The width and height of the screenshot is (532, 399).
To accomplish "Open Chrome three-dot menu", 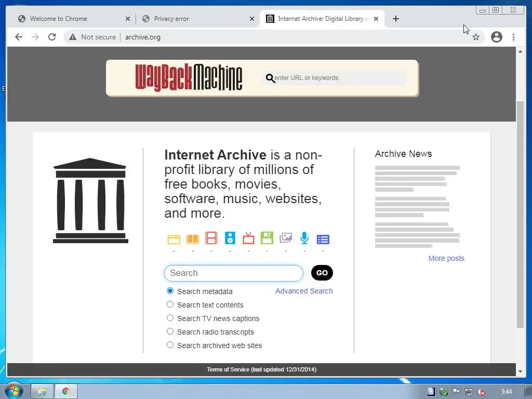I will click(x=513, y=37).
